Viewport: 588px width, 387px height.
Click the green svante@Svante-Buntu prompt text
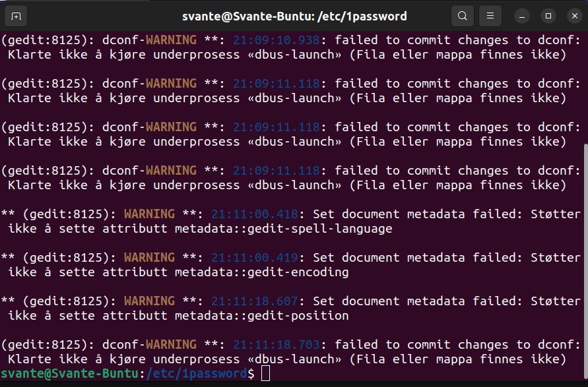(x=70, y=374)
